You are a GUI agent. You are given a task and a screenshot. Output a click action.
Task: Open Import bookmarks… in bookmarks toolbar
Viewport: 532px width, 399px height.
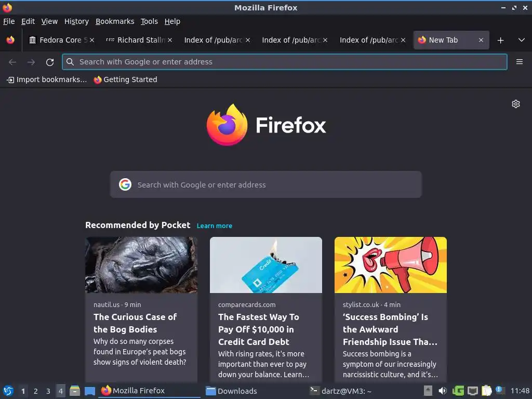click(x=47, y=79)
